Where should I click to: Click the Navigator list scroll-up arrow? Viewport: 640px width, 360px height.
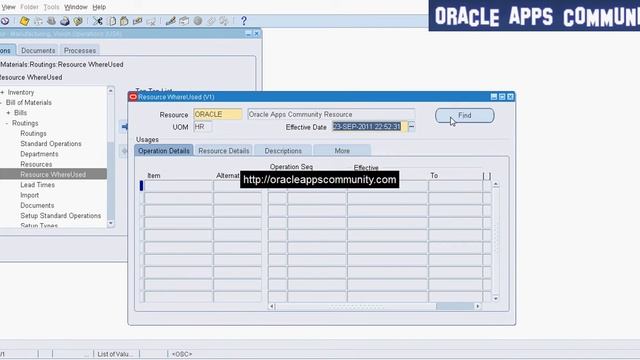click(x=111, y=91)
